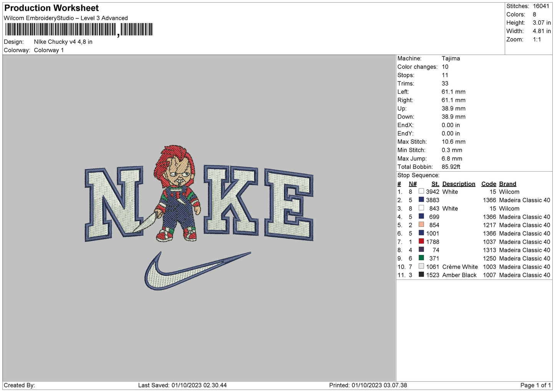Click the Color changes value 10
Image resolution: width=555 pixels, height=392 pixels.
pyautogui.click(x=445, y=67)
